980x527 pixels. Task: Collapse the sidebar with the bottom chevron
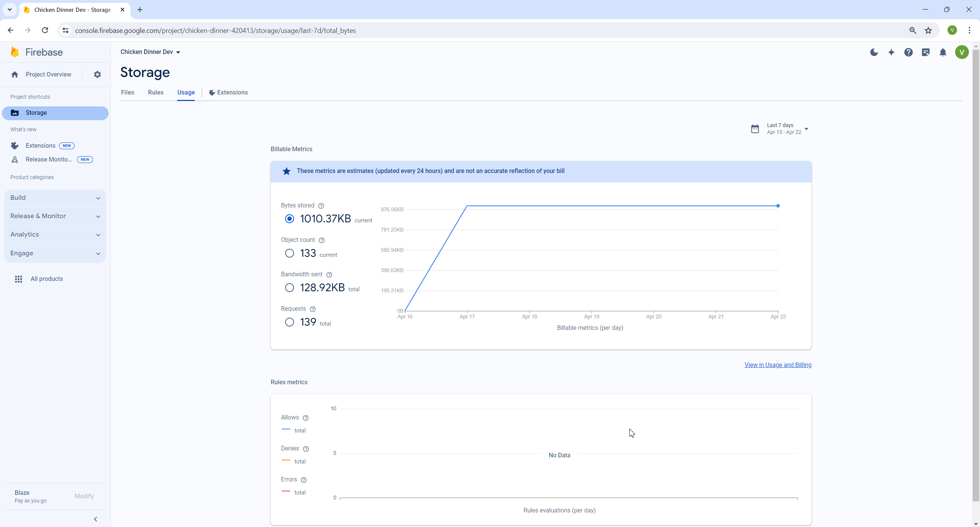pyautogui.click(x=95, y=519)
